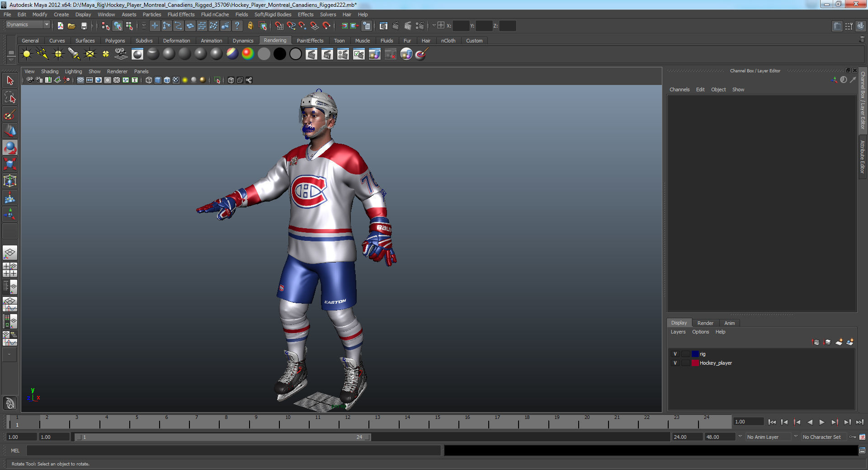Click the 3D paint tool shelf icon

click(x=422, y=54)
